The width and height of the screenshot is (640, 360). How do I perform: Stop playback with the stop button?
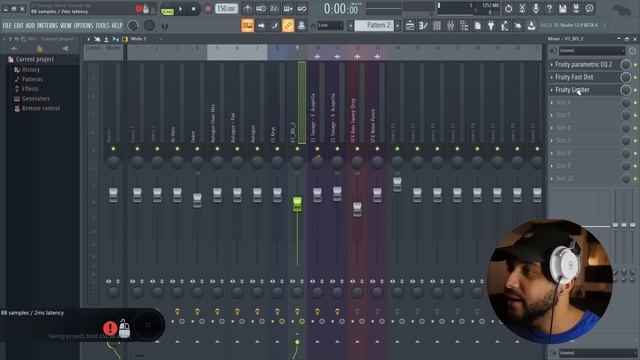[193, 9]
